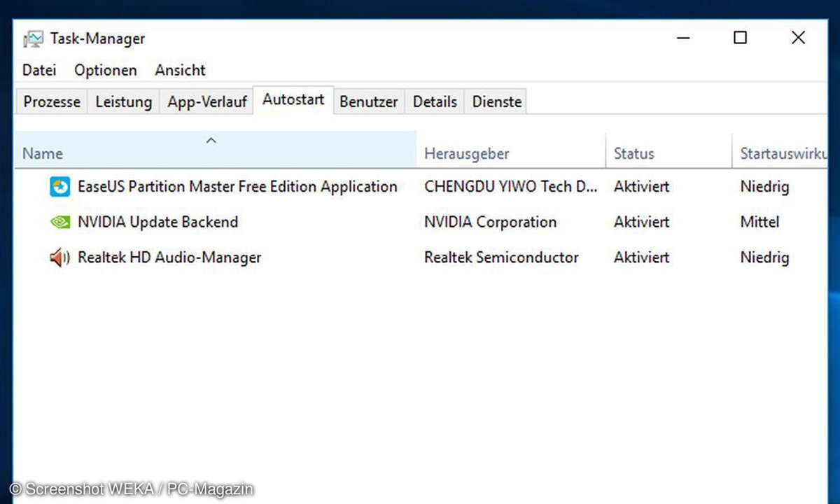Screen dimensions: 840x504
Task: Open the Ansicht menu
Action: click(181, 70)
